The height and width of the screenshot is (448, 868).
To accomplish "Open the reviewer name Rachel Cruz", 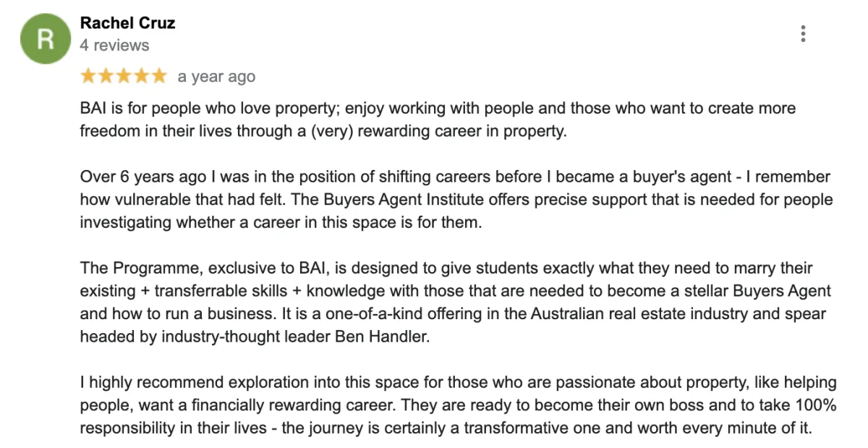I will (x=127, y=23).
